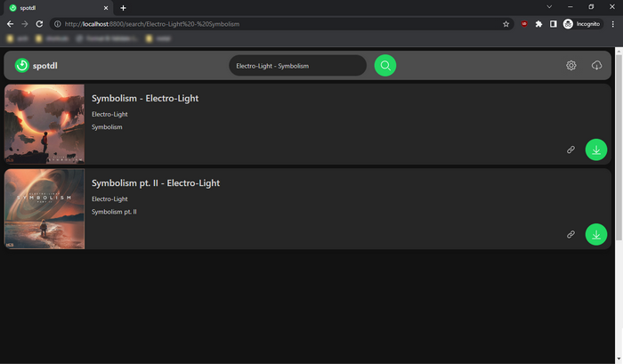The width and height of the screenshot is (623, 364).
Task: Click the red extension icon
Action: [524, 24]
